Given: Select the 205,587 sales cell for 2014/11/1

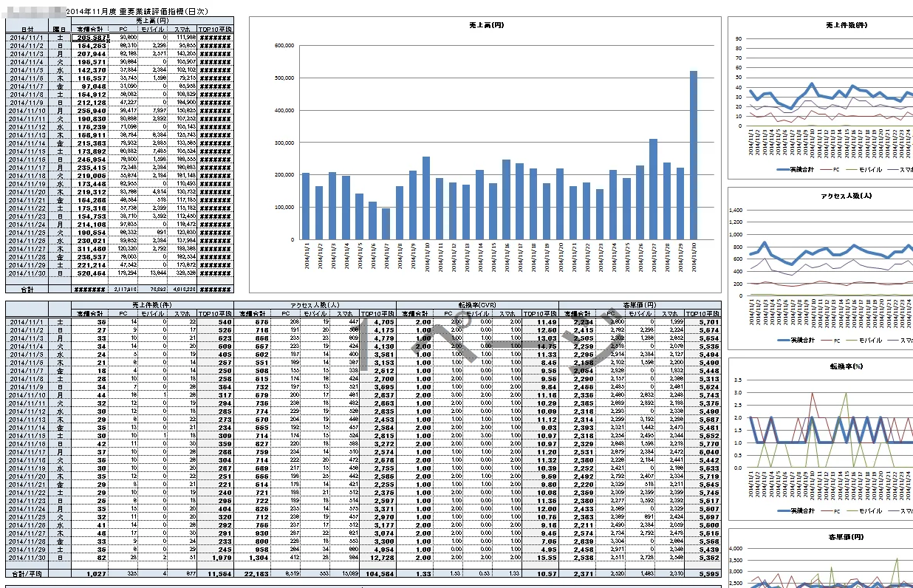Looking at the screenshot, I should point(92,37).
